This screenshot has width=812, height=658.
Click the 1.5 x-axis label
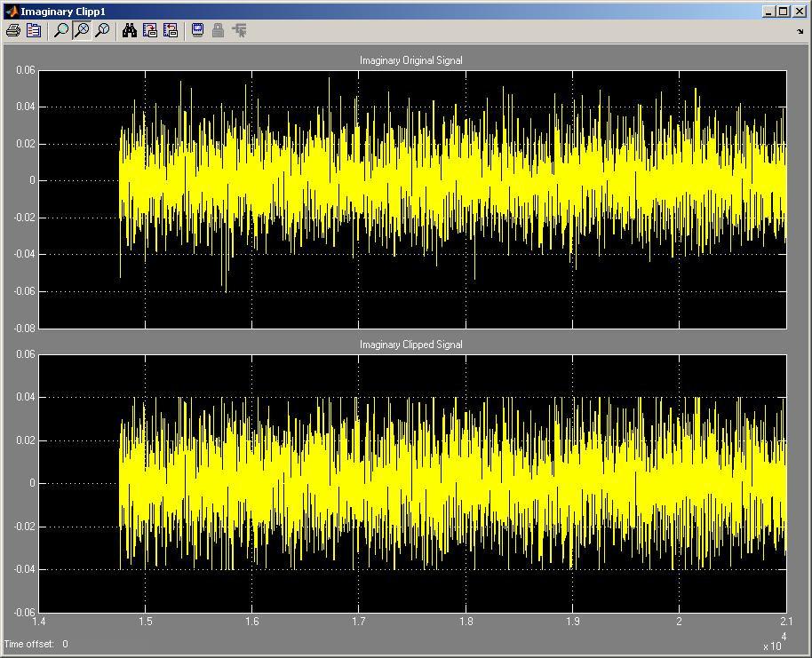[x=146, y=622]
